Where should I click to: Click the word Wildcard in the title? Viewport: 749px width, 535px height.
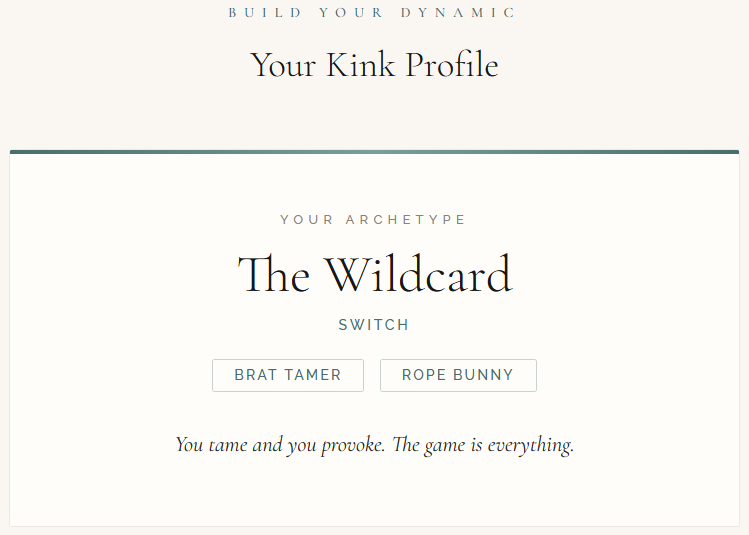[418, 275]
